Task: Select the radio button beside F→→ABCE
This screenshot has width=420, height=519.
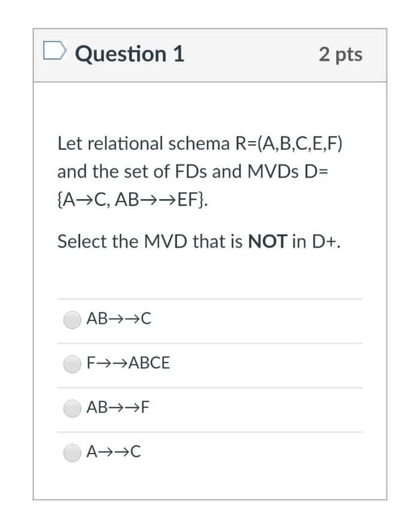Action: 71,364
